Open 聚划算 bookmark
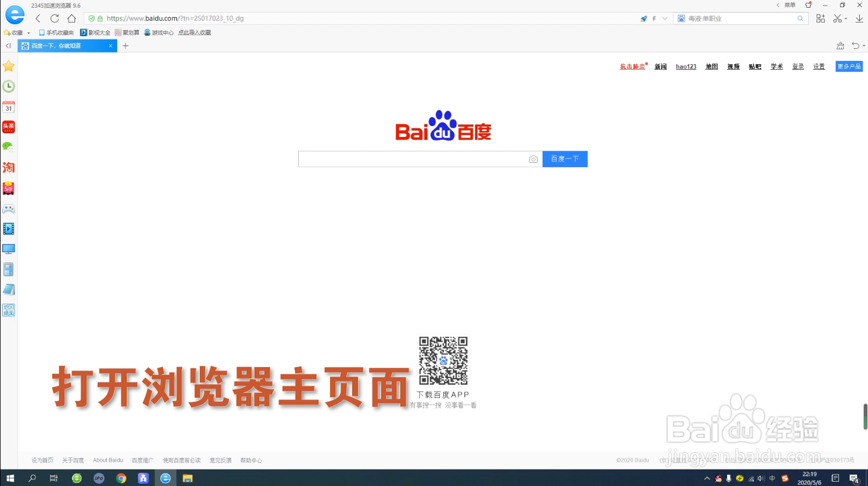 [127, 32]
